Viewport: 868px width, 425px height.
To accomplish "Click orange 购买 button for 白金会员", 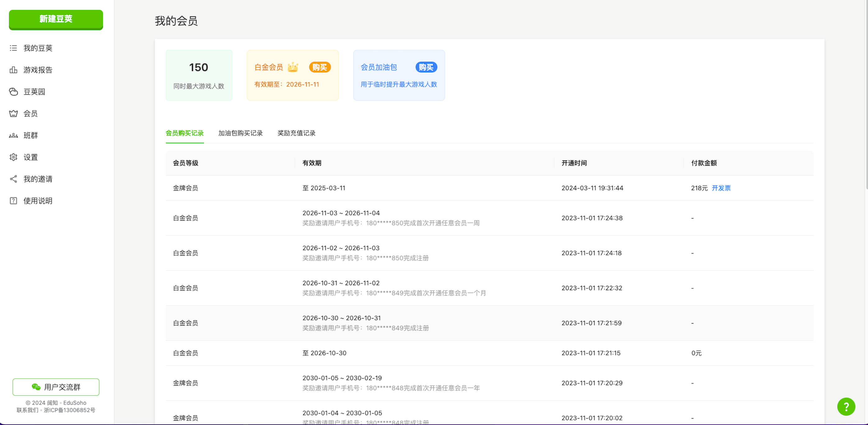I will point(320,67).
